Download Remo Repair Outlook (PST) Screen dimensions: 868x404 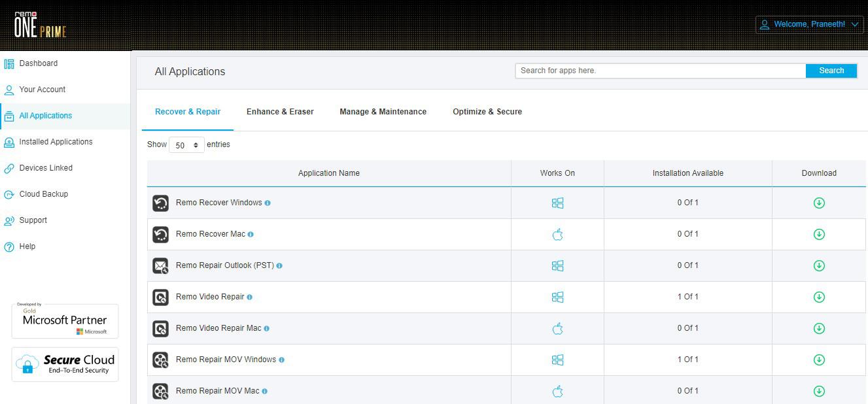(x=819, y=265)
